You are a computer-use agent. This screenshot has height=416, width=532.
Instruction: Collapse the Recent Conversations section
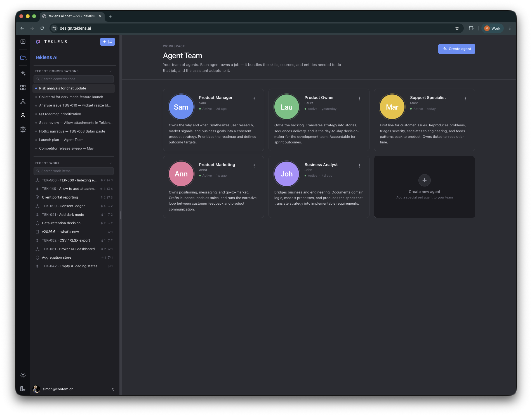tap(111, 71)
